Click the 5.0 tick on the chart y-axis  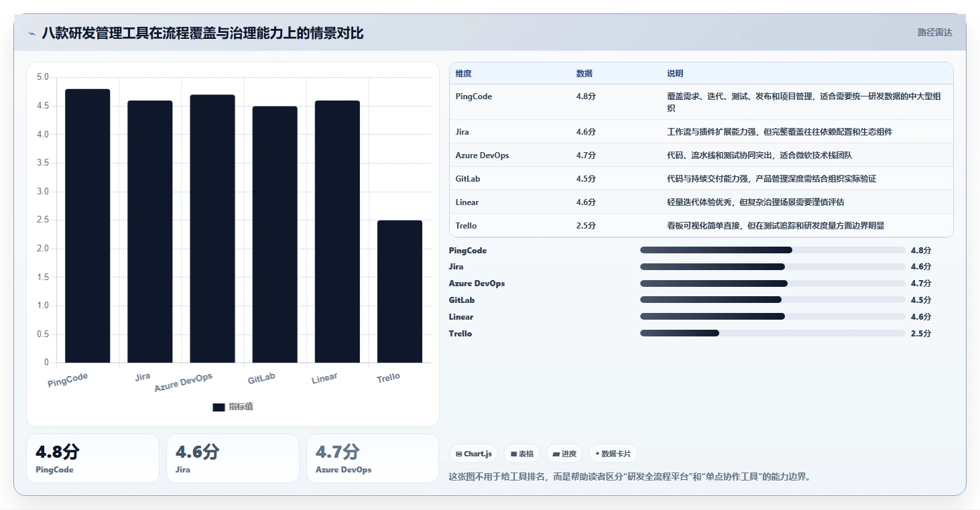click(x=42, y=77)
